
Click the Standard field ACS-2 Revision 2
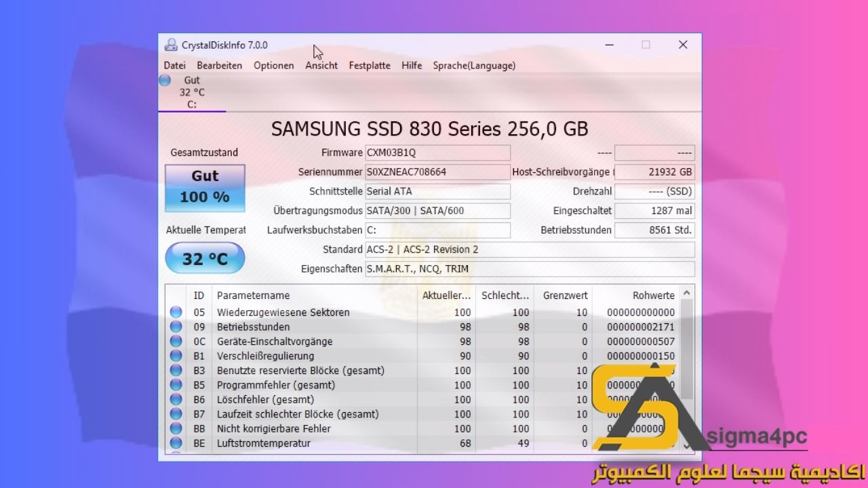530,249
